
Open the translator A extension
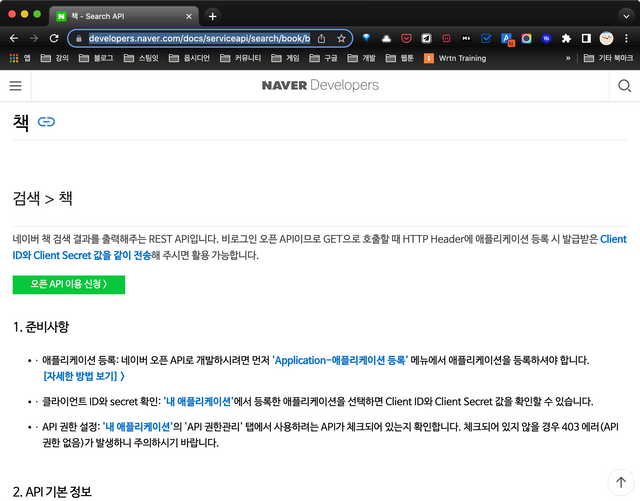tap(507, 39)
